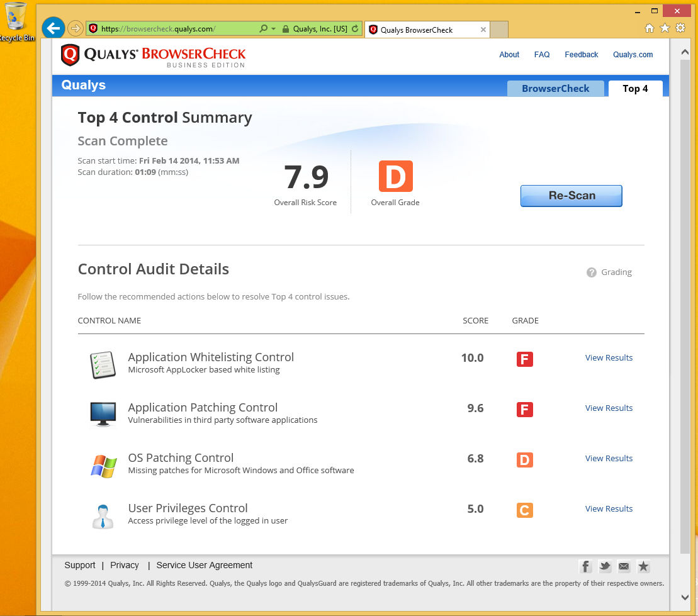Switch to the BrowserCheck tab
This screenshot has height=616, width=698.
click(556, 89)
